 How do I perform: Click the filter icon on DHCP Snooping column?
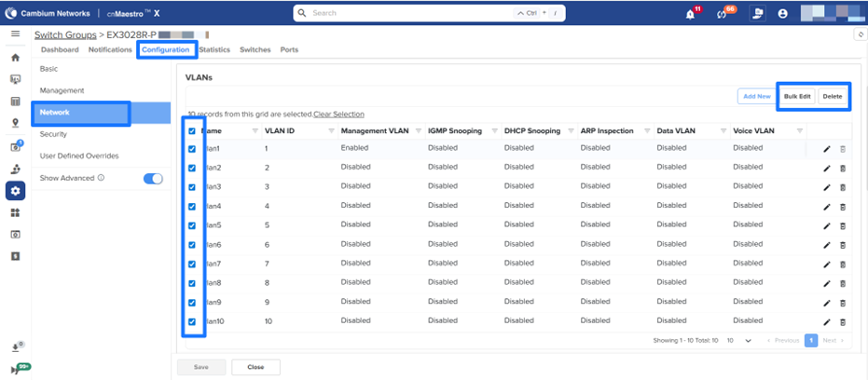[569, 131]
